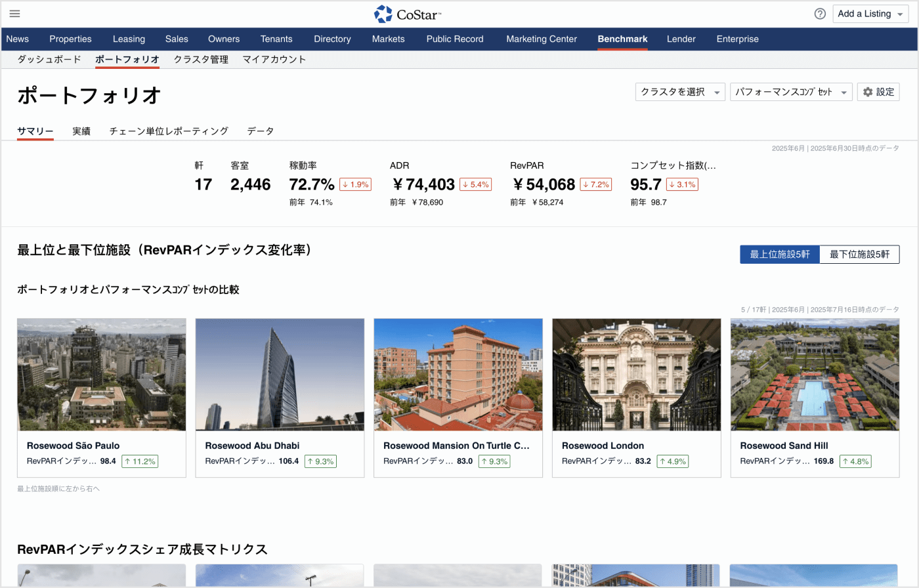
Task: Open the Markets menu item
Action: pyautogui.click(x=388, y=39)
